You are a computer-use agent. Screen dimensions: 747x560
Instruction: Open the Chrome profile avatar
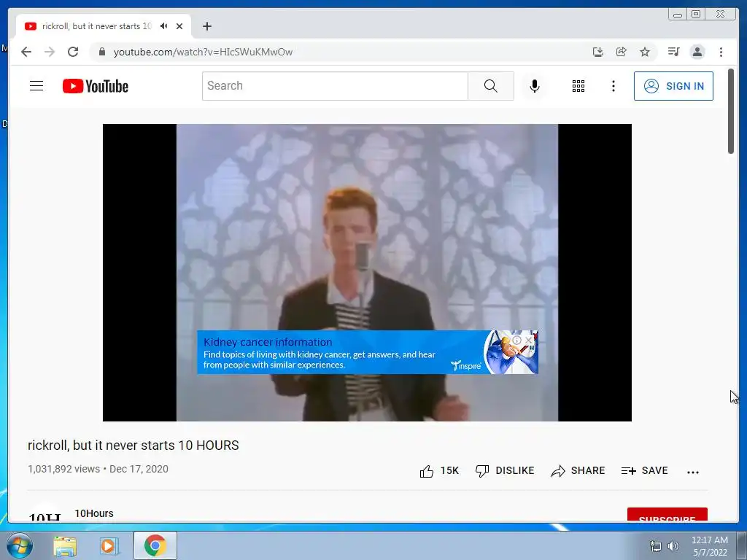point(697,52)
